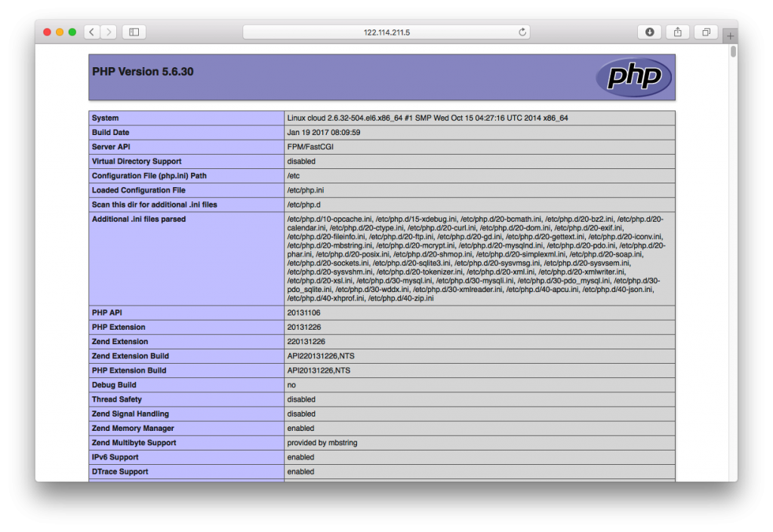Click the PHP Extension label

pyautogui.click(x=119, y=327)
